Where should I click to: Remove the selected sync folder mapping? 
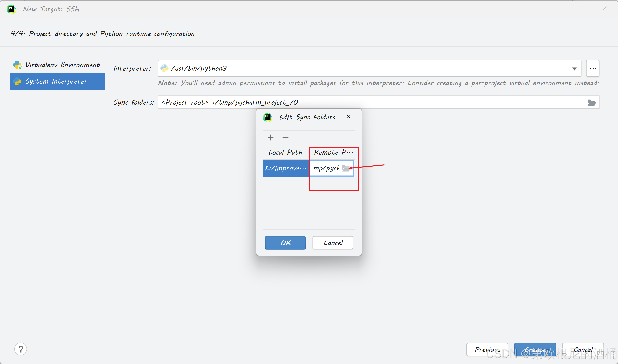pos(285,138)
